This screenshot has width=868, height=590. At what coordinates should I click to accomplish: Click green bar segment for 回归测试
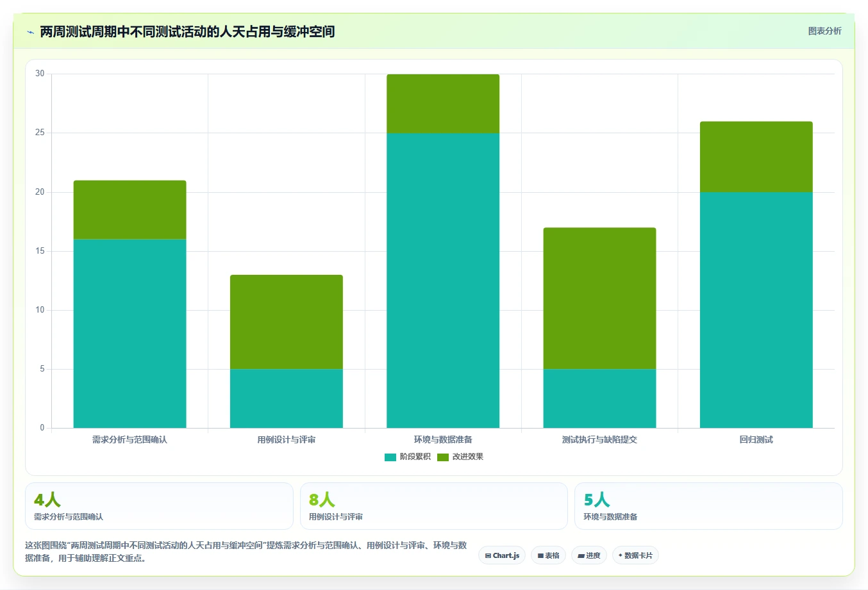click(x=756, y=157)
